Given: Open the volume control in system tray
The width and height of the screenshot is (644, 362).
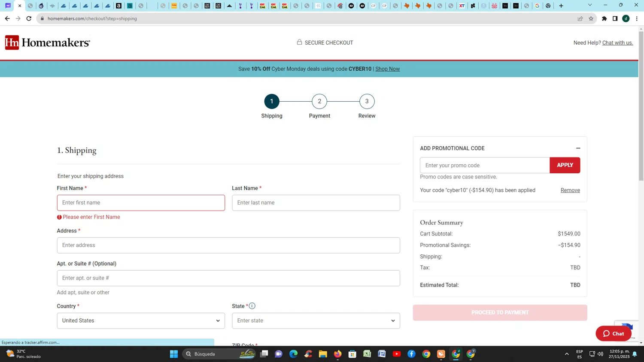Looking at the screenshot, I should 600,354.
